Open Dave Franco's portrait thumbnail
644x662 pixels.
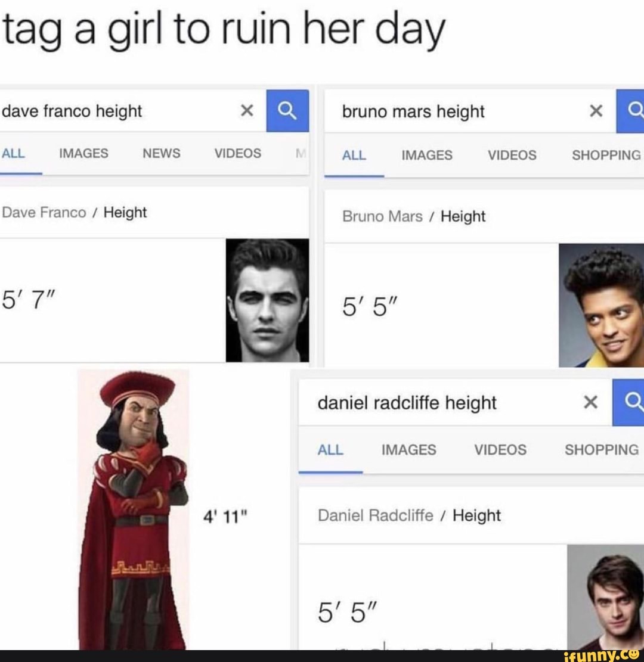(268, 300)
